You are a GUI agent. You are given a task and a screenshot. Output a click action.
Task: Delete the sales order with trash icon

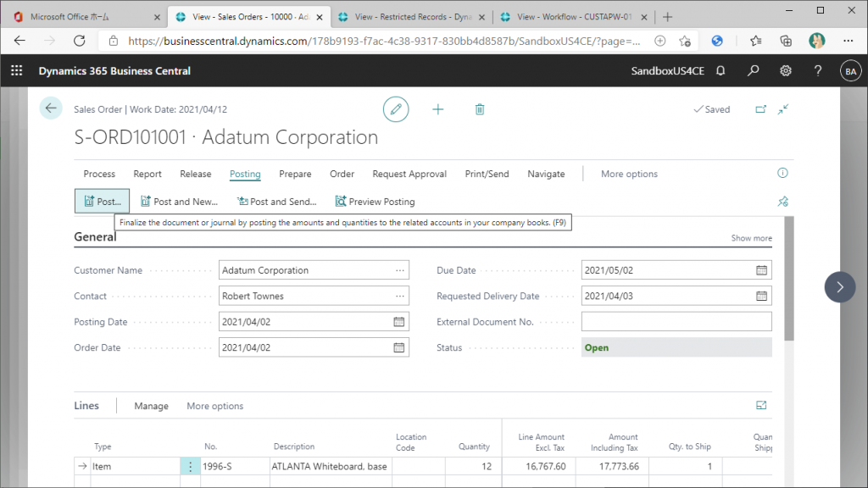[x=480, y=109]
